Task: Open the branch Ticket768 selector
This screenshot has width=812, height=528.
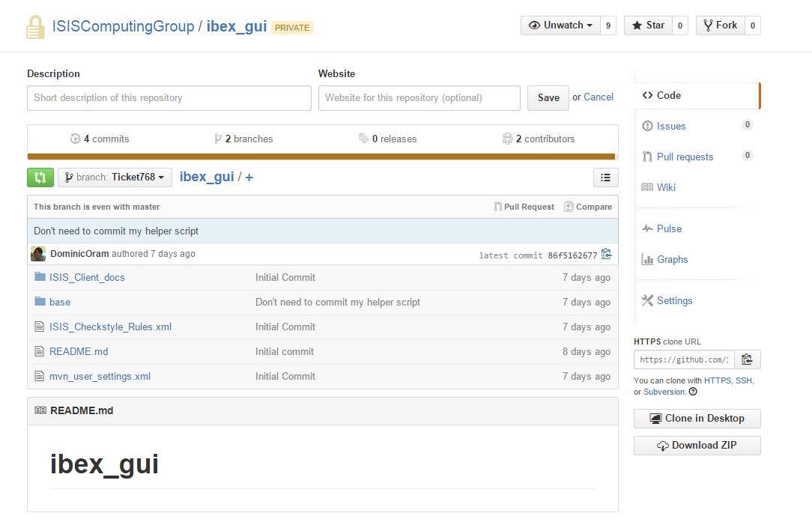Action: click(x=115, y=177)
